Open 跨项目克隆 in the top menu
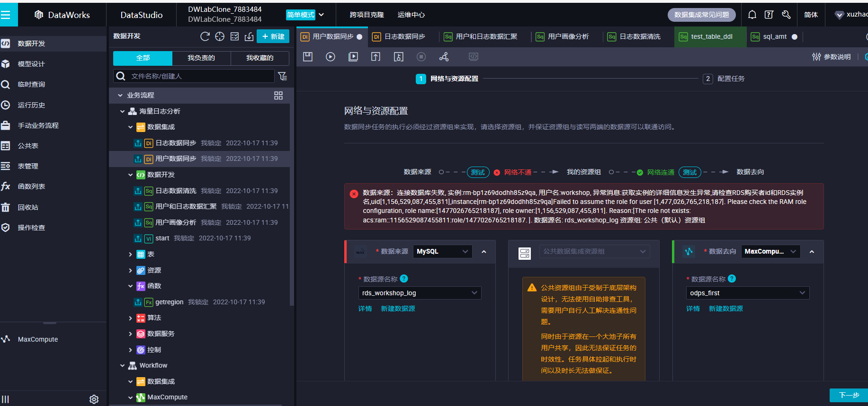 (367, 15)
